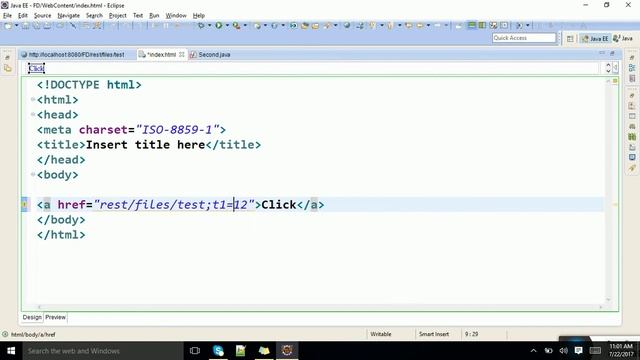Click the Click link in design preview
640x360 pixels.
[36, 68]
